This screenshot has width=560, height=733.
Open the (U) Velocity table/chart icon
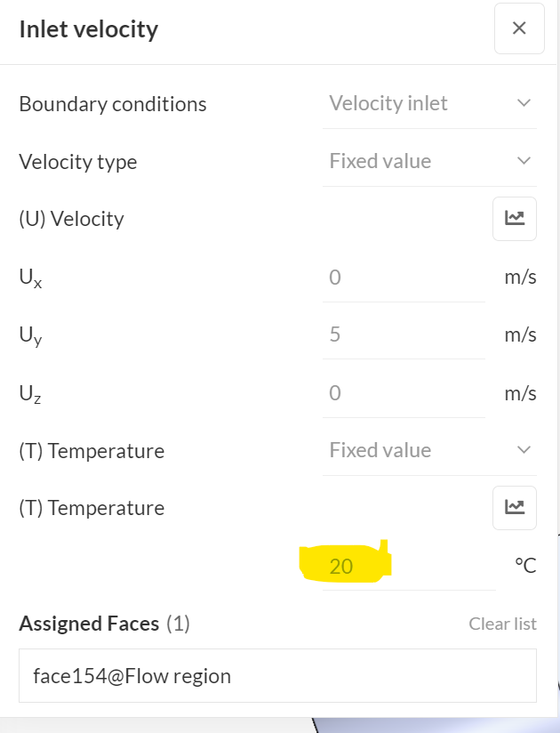click(514, 219)
